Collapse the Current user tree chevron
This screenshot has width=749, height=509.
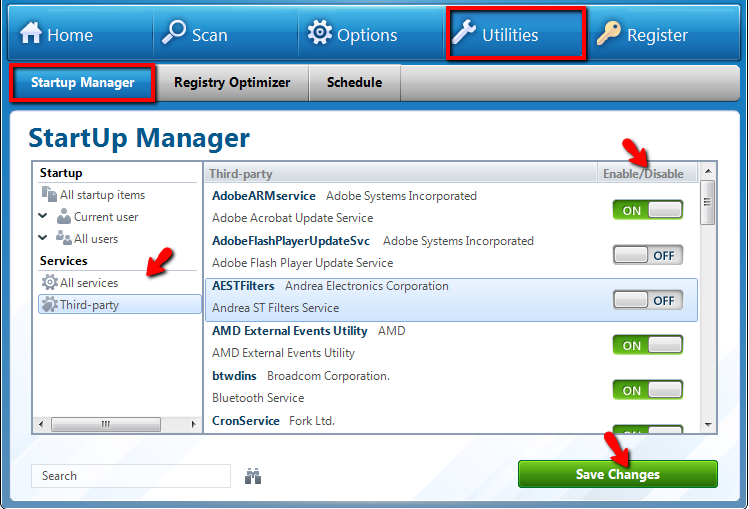click(x=43, y=216)
